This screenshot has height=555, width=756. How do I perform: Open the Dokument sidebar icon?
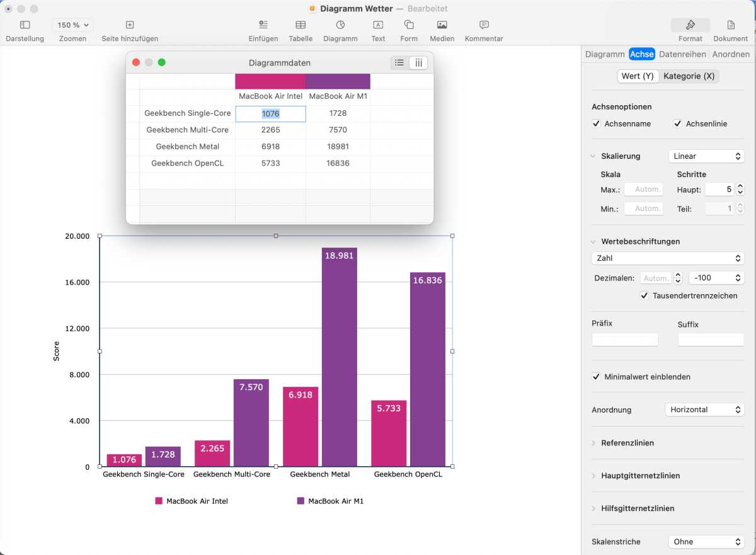[x=731, y=25]
